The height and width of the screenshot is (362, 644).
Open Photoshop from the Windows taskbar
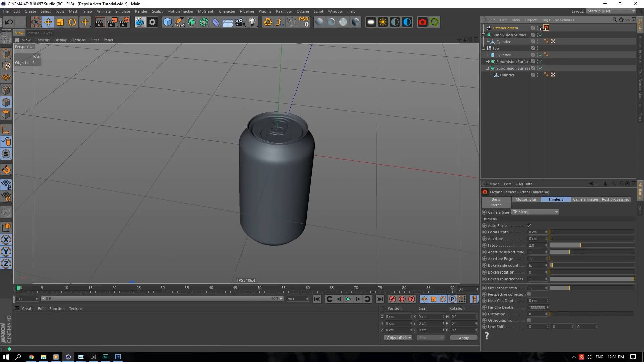[118, 357]
